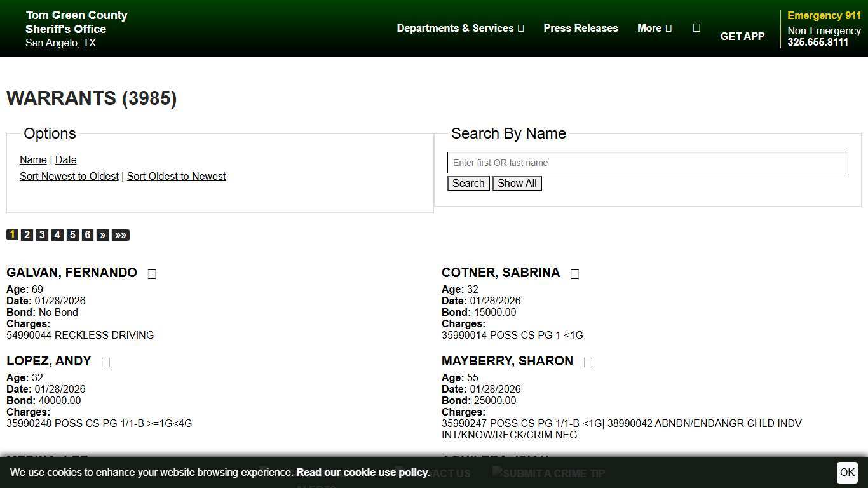The height and width of the screenshot is (488, 868).
Task: Select GET APP in the header
Action: coord(742,36)
